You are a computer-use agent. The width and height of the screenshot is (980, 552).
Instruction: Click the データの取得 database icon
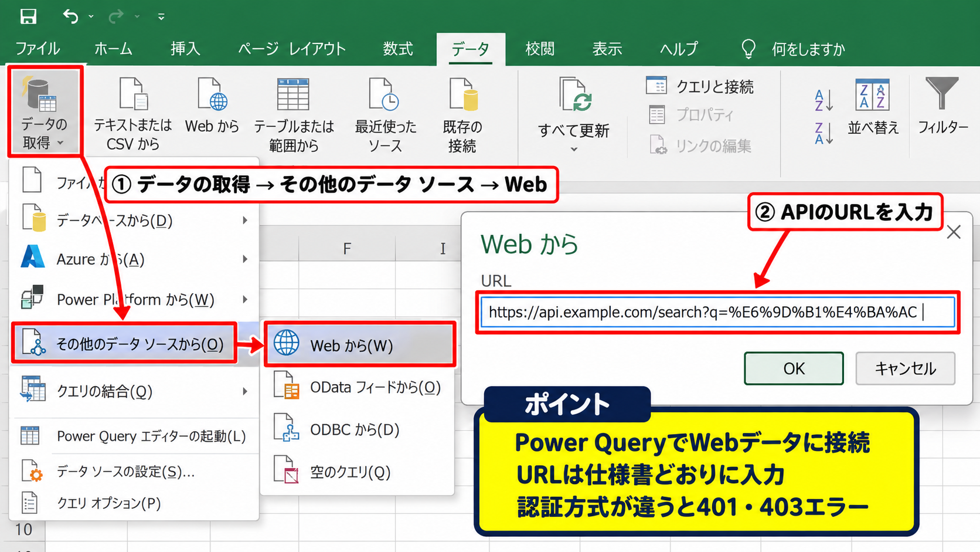point(39,94)
